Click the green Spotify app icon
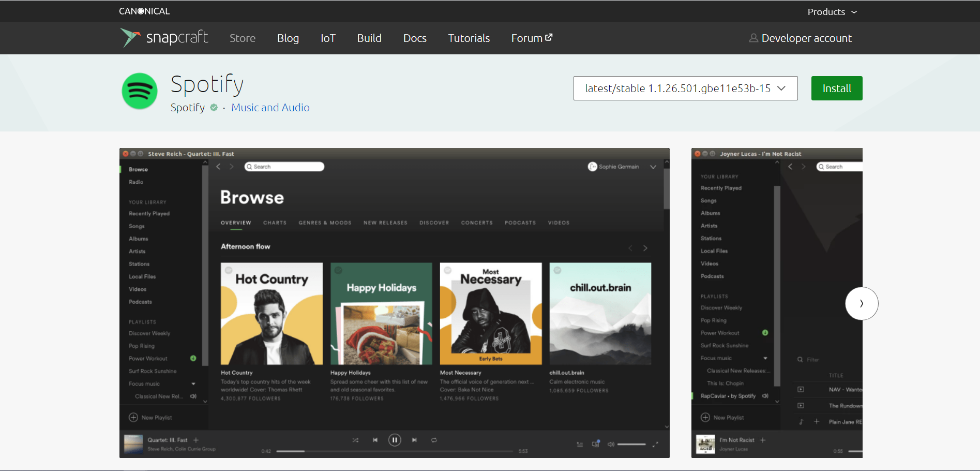 pyautogui.click(x=140, y=91)
